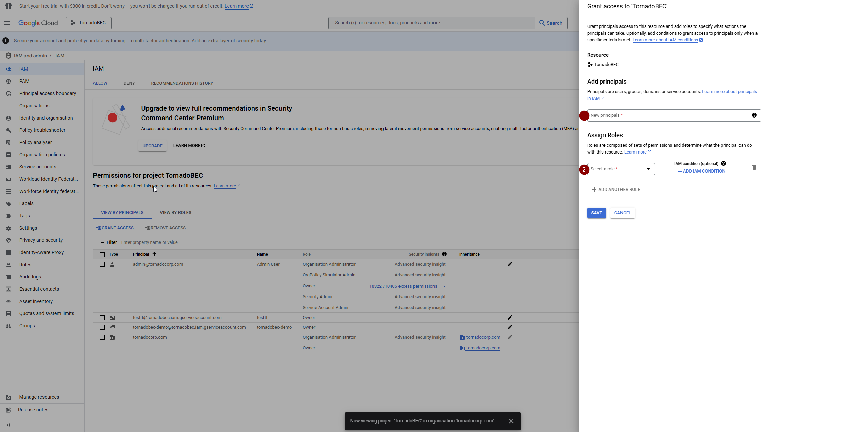The width and height of the screenshot is (868, 432).
Task: Toggle the select-all principals checkbox
Action: click(102, 255)
